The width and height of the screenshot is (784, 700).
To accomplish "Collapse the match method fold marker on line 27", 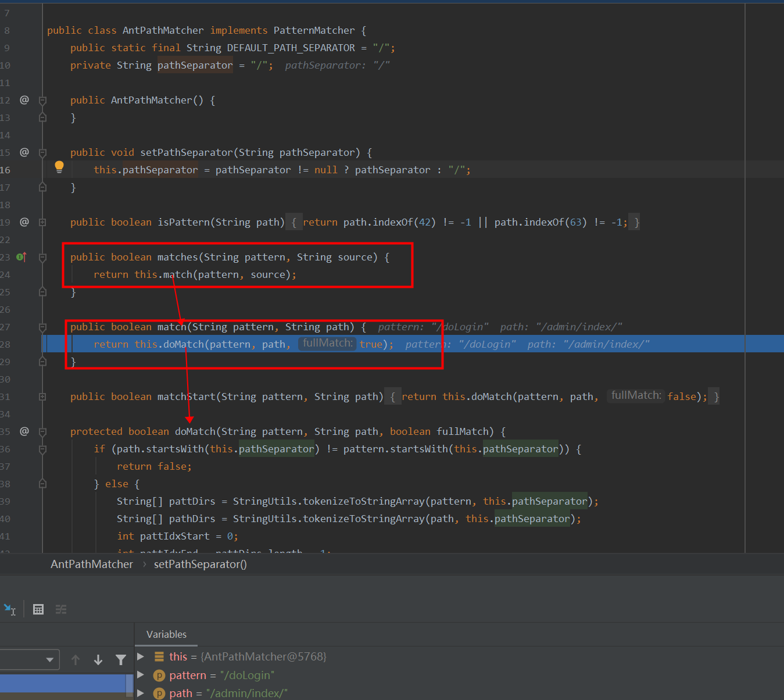I will [42, 327].
